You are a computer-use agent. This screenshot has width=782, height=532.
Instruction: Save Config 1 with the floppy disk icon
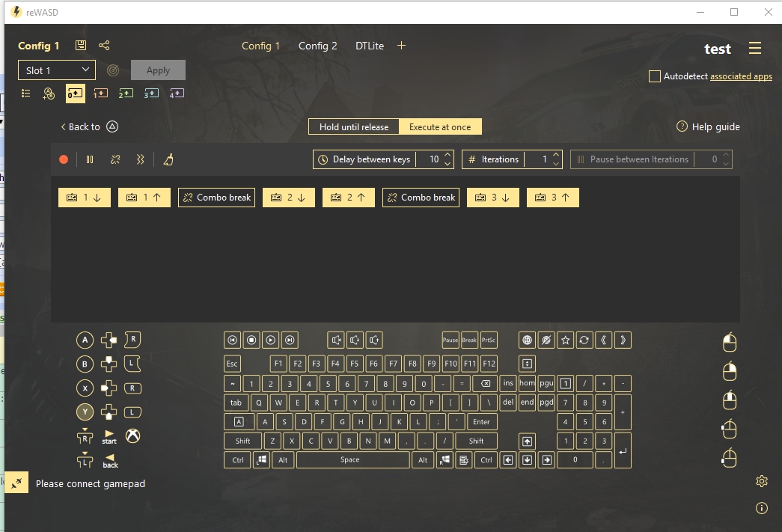(80, 46)
